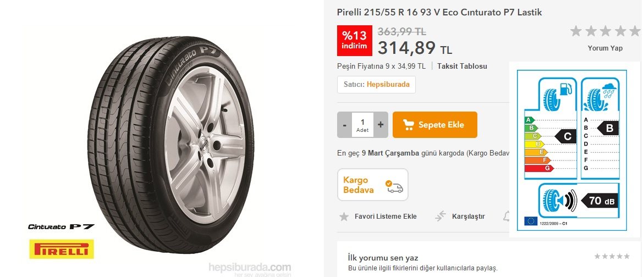Click Yorum Yap to write a review

click(605, 48)
